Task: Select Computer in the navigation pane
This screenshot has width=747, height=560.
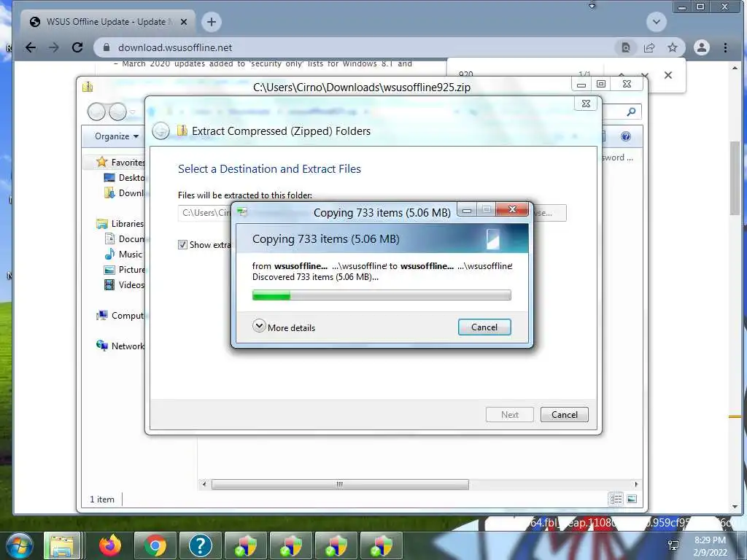Action: (x=120, y=315)
